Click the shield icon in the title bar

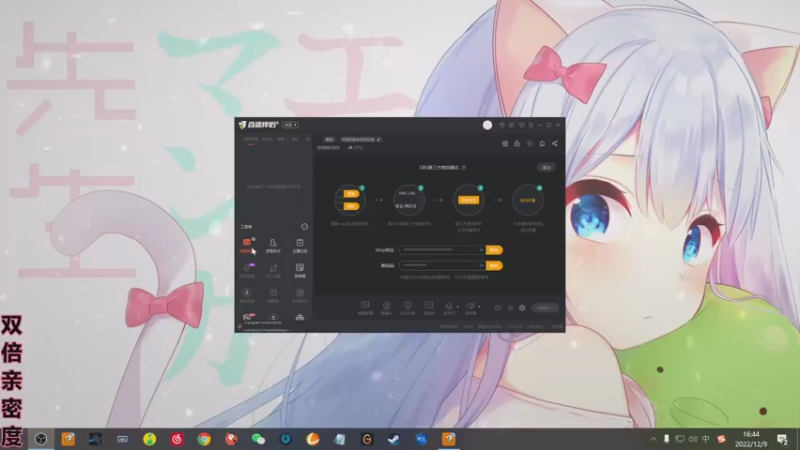pyautogui.click(x=521, y=125)
